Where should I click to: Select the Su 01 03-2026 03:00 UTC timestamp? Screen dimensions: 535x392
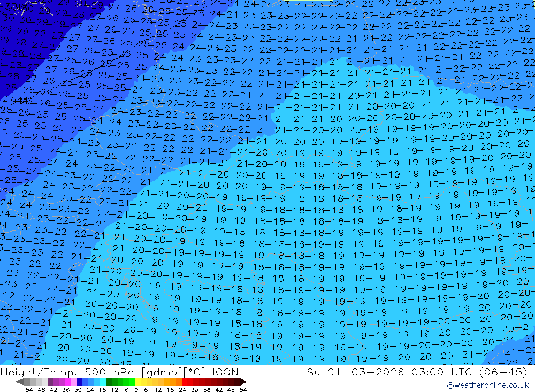coord(389,372)
